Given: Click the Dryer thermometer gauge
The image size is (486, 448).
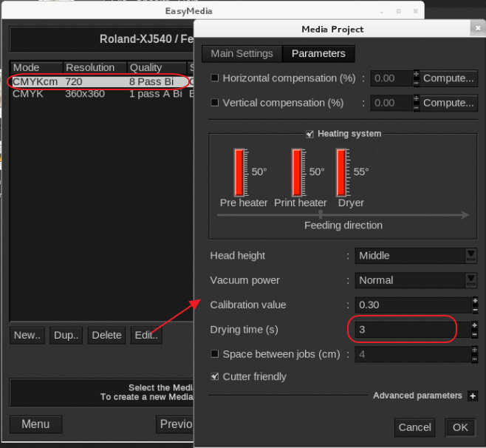Looking at the screenshot, I should [x=342, y=172].
